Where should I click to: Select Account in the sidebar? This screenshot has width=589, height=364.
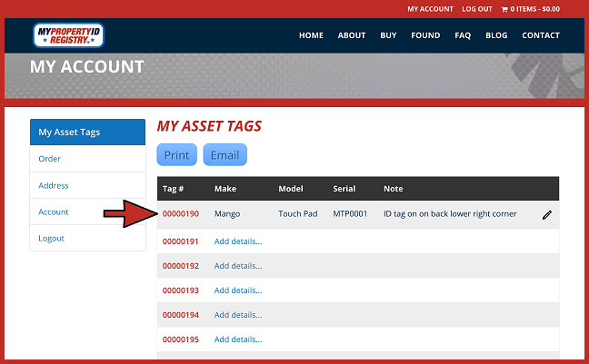(x=53, y=212)
